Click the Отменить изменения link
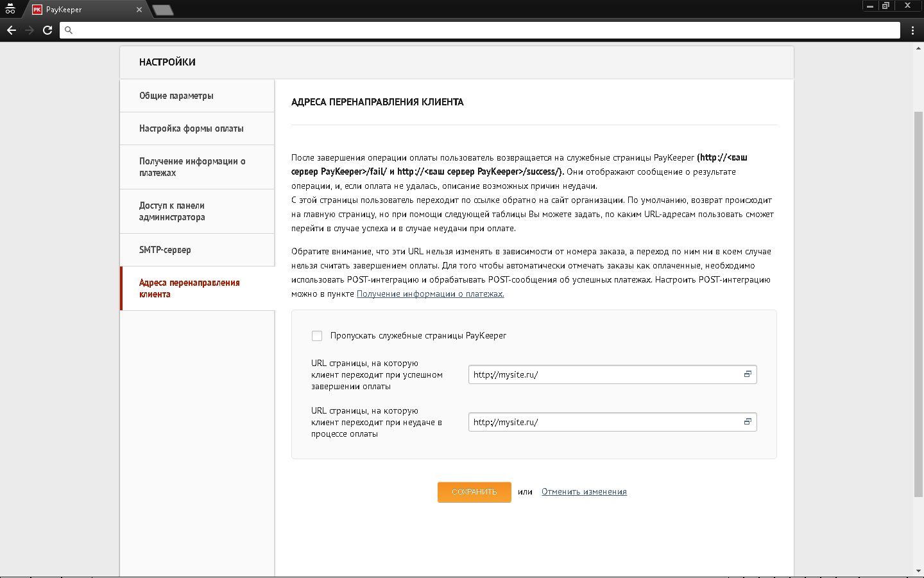 [x=584, y=492]
